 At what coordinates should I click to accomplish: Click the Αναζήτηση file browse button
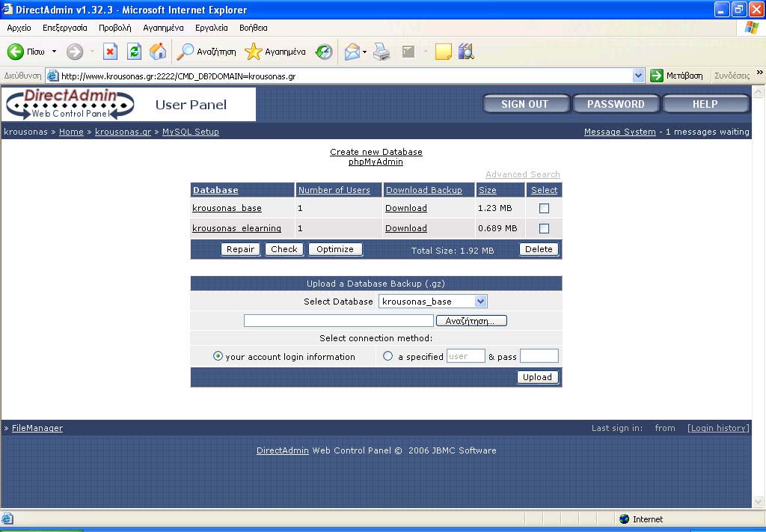click(471, 321)
